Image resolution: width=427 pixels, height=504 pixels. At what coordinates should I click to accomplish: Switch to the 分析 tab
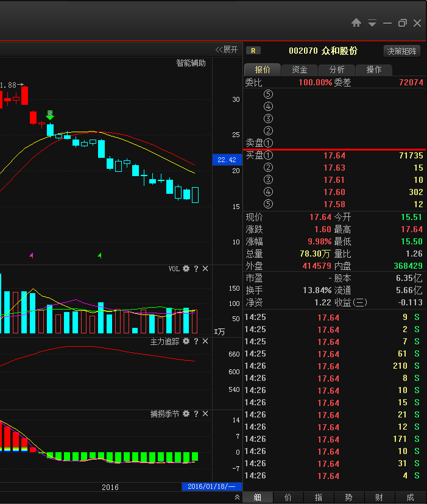[x=337, y=69]
